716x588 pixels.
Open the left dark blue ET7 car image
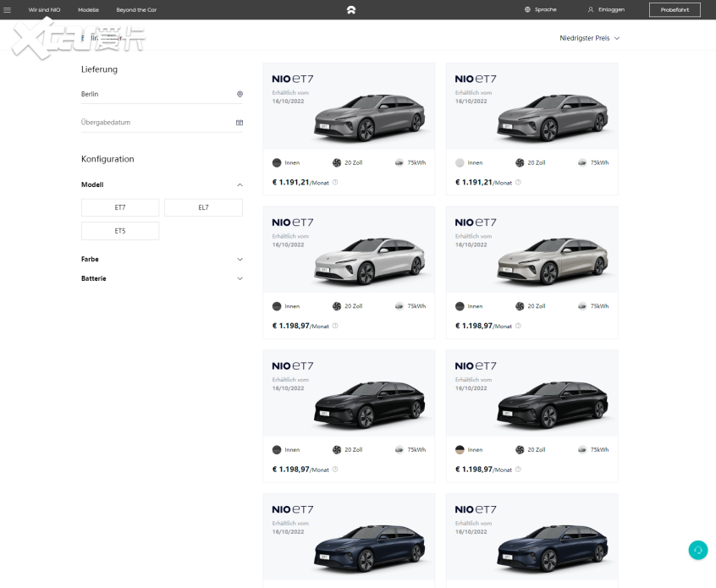click(x=370, y=548)
